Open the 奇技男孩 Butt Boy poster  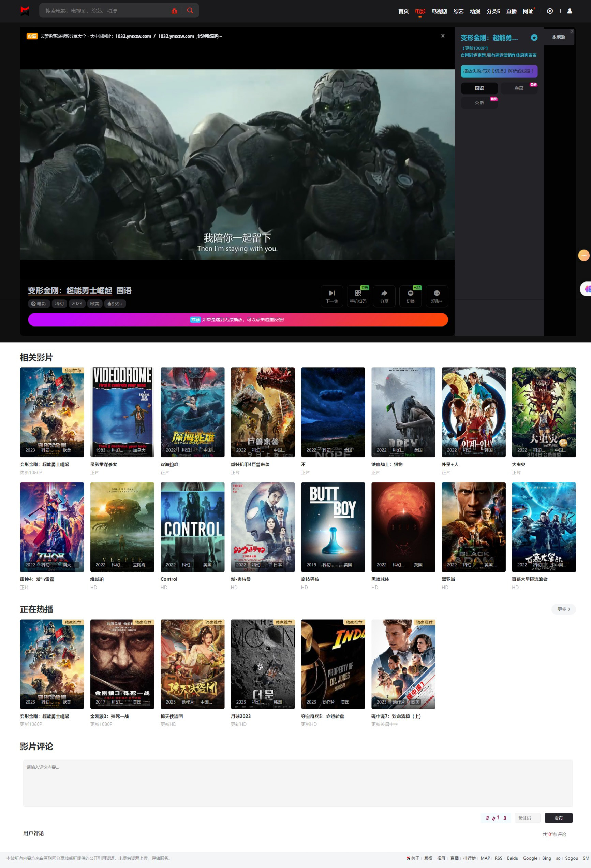[333, 527]
